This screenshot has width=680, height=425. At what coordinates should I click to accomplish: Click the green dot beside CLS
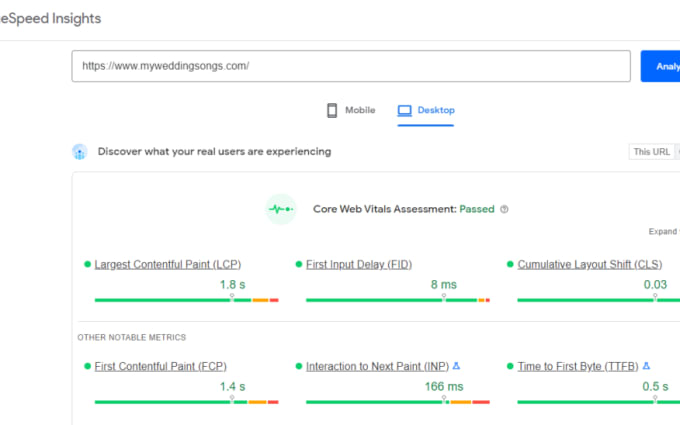pyautogui.click(x=510, y=264)
